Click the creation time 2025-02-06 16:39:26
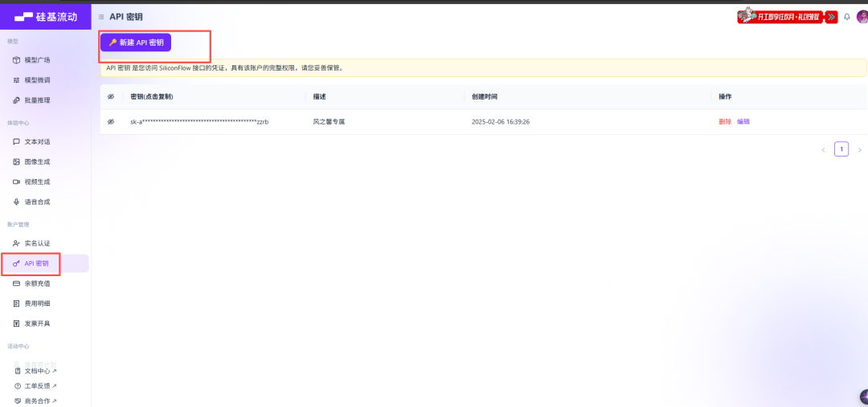868x407 pixels. pyautogui.click(x=501, y=122)
